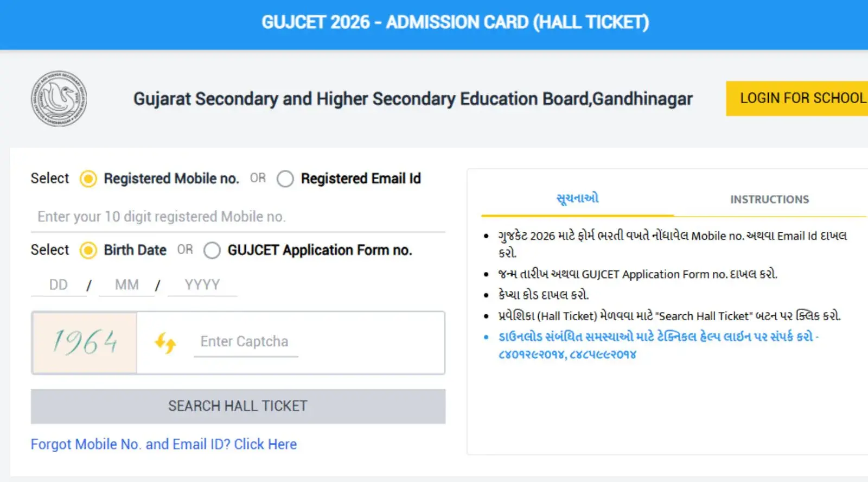The image size is (868, 482).
Task: Click the 1964 captcha image
Action: pyautogui.click(x=85, y=343)
